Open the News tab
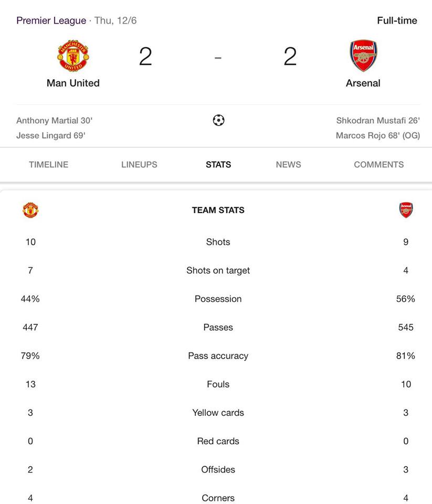This screenshot has width=432, height=504. pyautogui.click(x=288, y=164)
